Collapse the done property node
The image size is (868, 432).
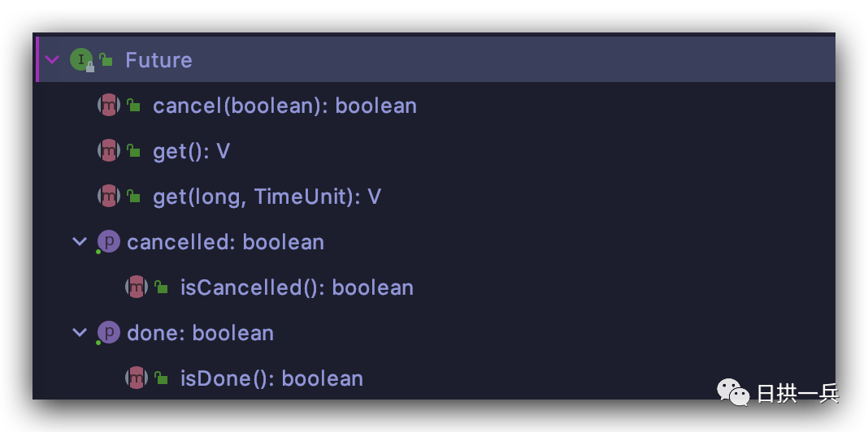pos(80,332)
